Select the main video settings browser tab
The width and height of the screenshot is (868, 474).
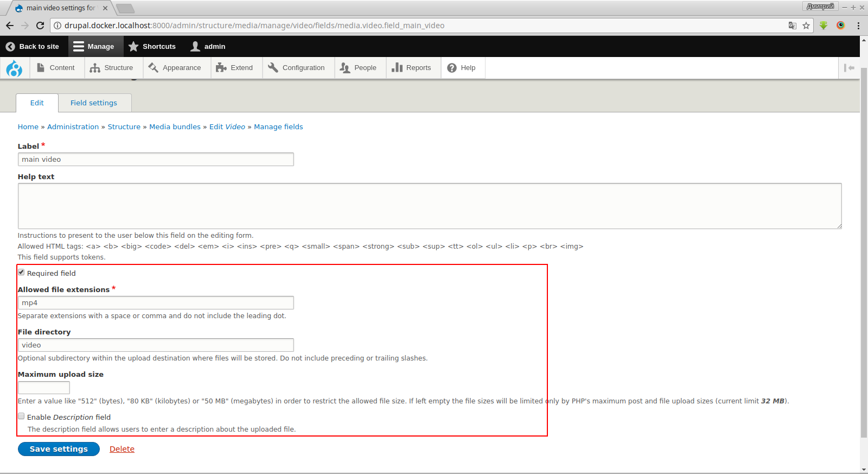61,8
